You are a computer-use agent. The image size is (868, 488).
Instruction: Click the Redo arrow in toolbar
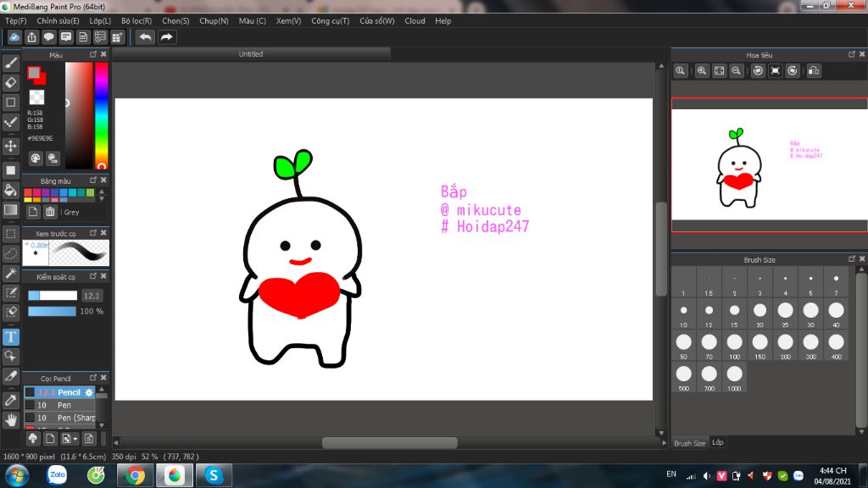click(x=167, y=37)
